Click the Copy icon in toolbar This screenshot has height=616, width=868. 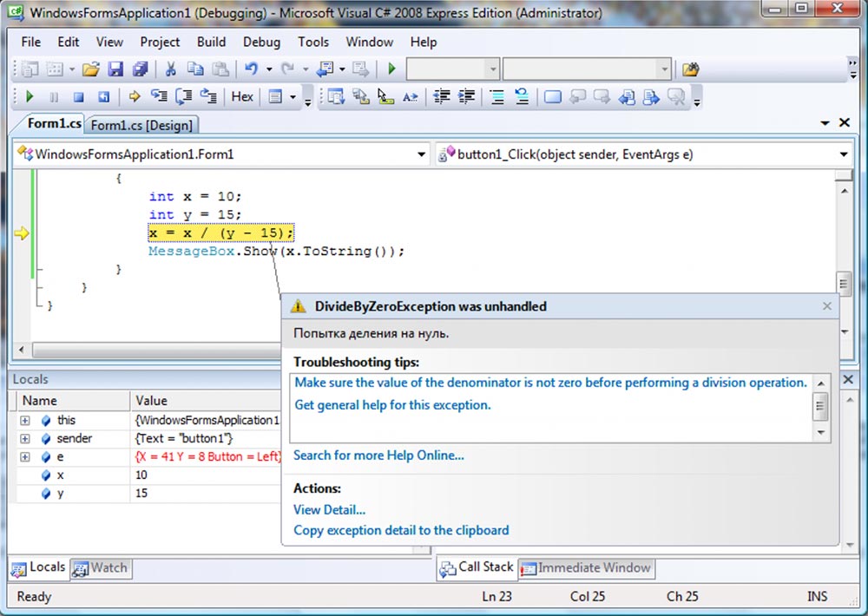point(195,69)
